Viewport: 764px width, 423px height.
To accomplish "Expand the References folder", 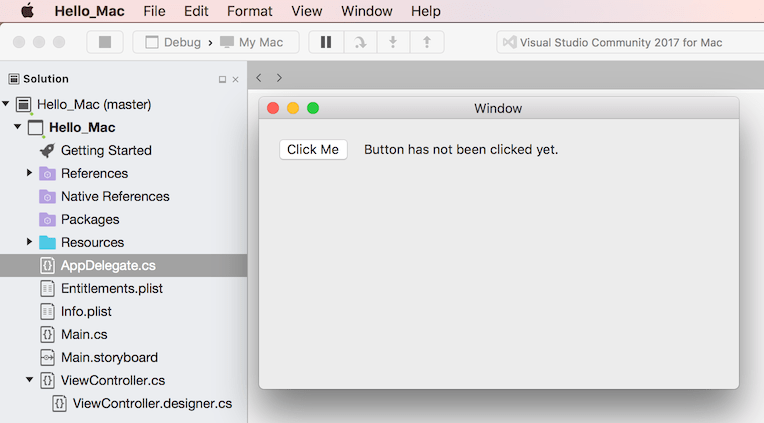I will (x=29, y=173).
